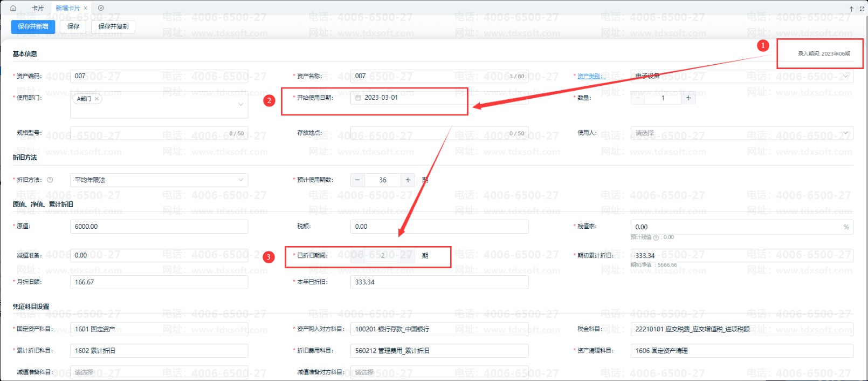Click the 保存 button
This screenshot has width=868, height=381.
point(73,26)
